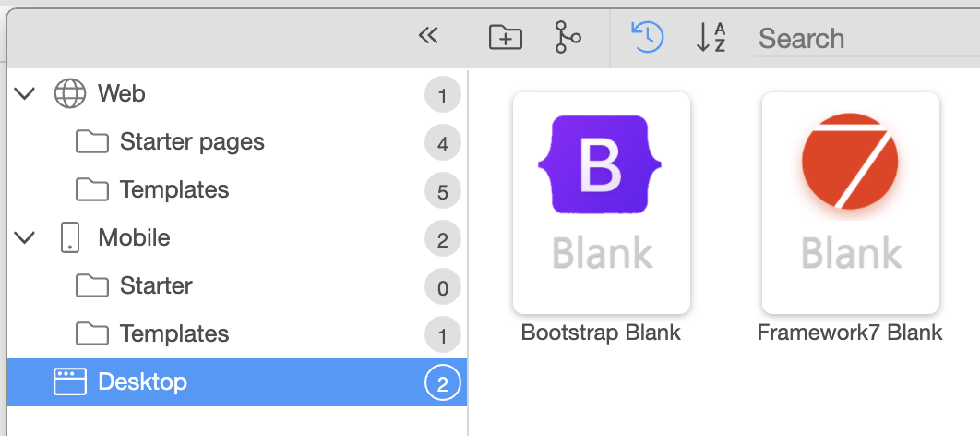980x436 pixels.
Task: Click the count badge showing 5
Action: [443, 191]
